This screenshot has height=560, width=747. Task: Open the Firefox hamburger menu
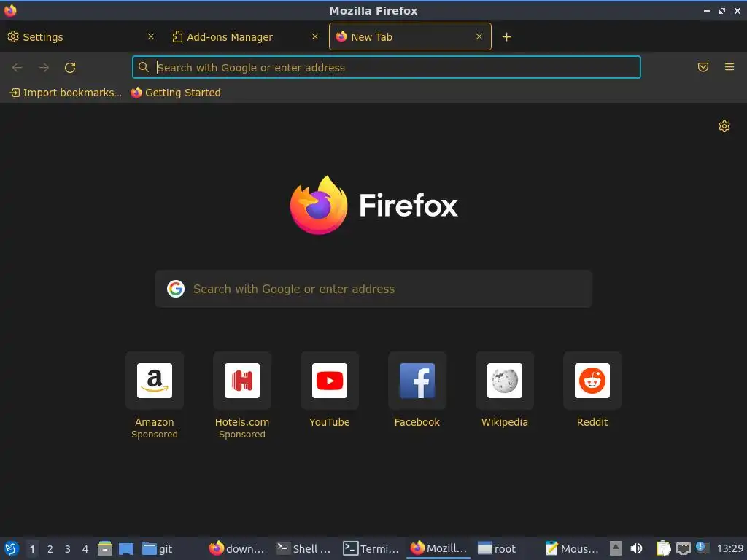[x=729, y=67]
